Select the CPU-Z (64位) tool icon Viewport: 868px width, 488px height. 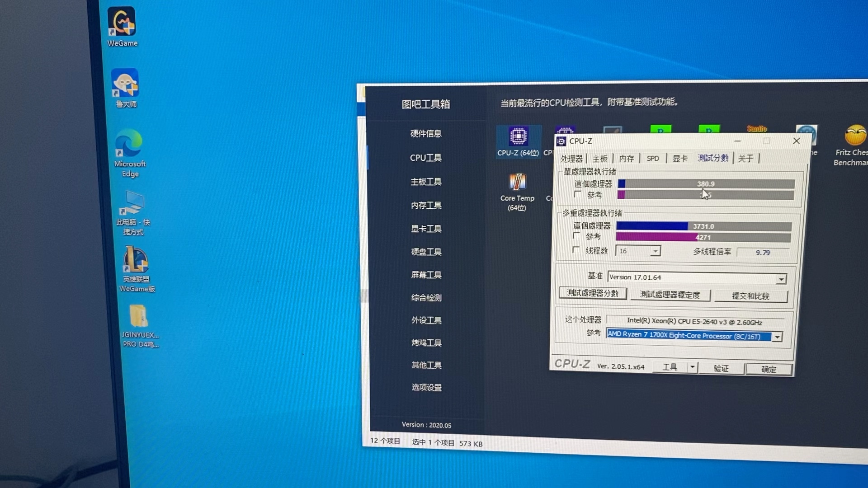tap(518, 141)
